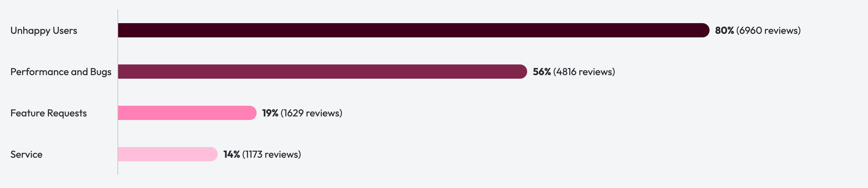Image resolution: width=868 pixels, height=188 pixels.
Task: Click rounded end of Service bar
Action: (x=213, y=154)
